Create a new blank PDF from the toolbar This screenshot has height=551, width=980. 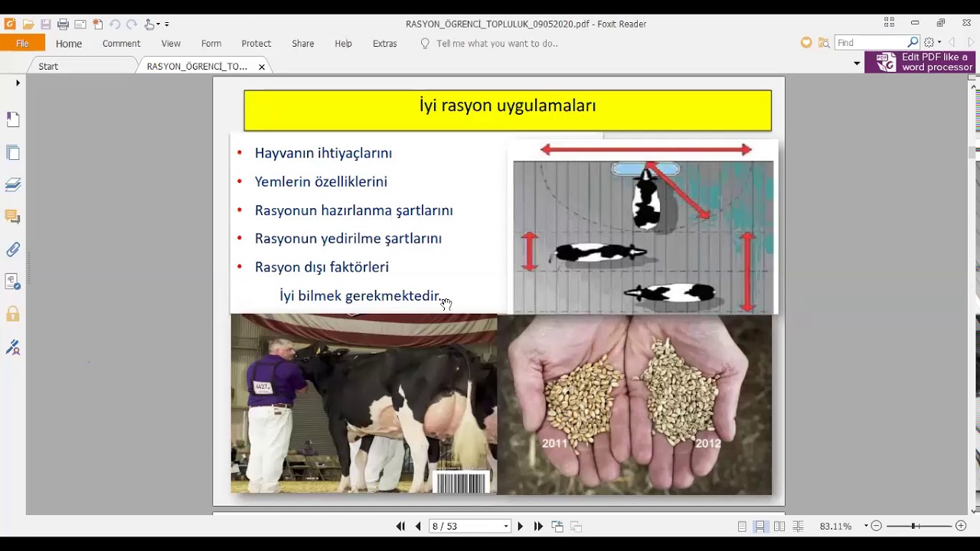pos(97,24)
